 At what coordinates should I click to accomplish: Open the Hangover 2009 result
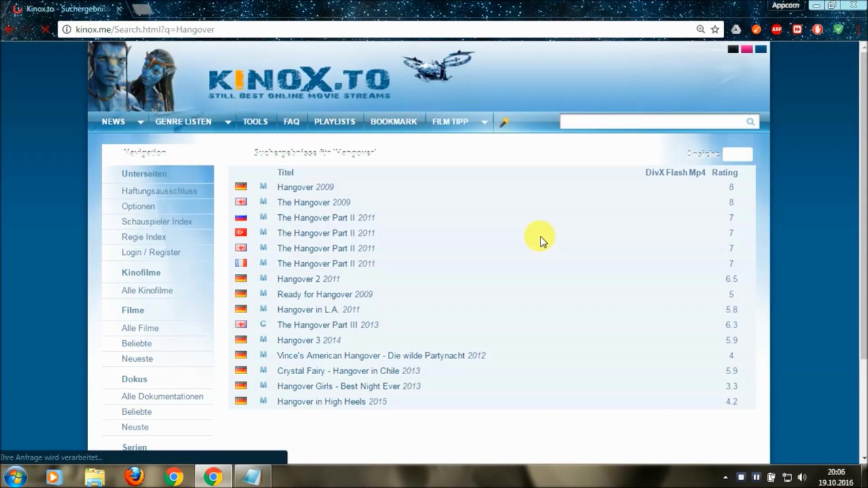(x=305, y=187)
